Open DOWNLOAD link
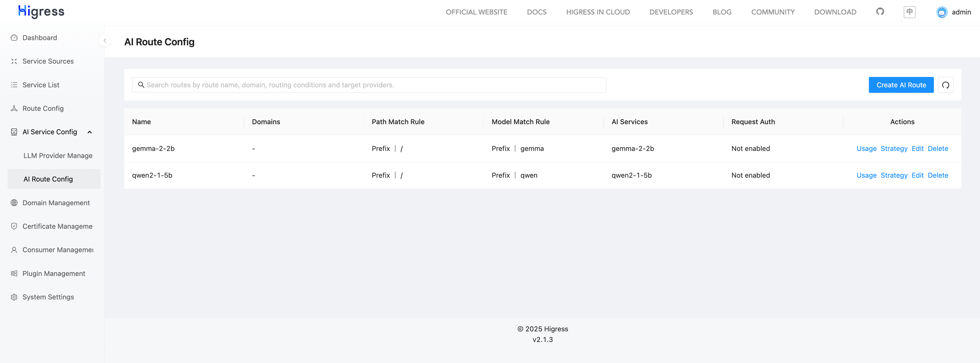The height and width of the screenshot is (363, 980). [x=835, y=12]
